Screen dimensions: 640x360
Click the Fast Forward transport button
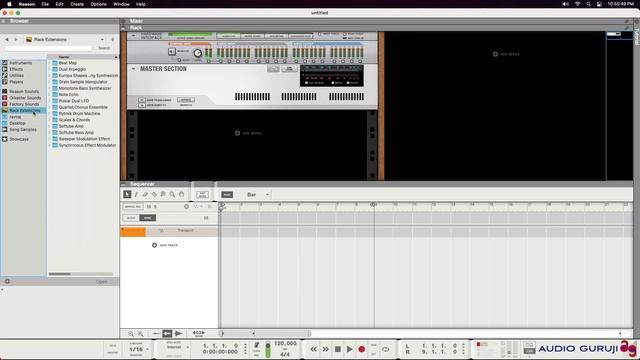325,349
